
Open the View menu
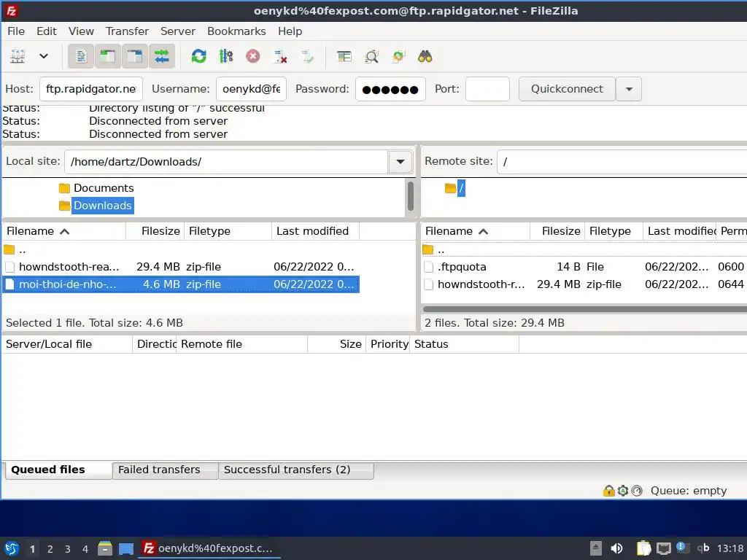(81, 31)
